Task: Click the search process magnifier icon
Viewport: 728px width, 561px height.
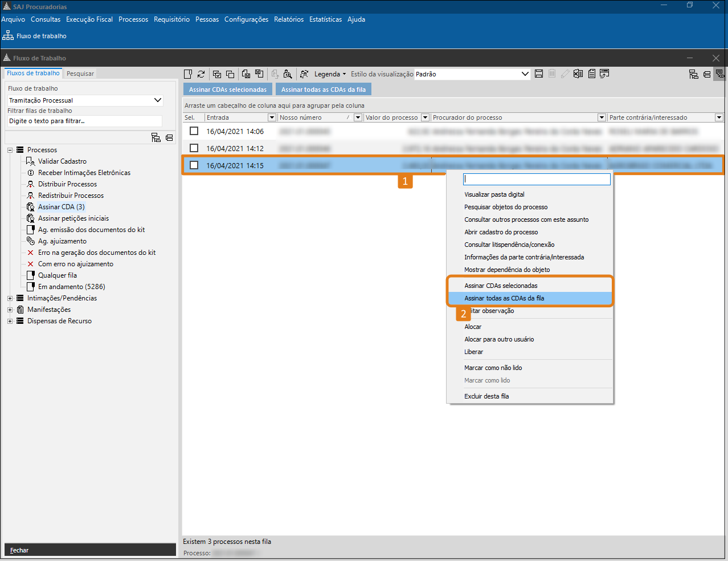Action: coord(288,74)
